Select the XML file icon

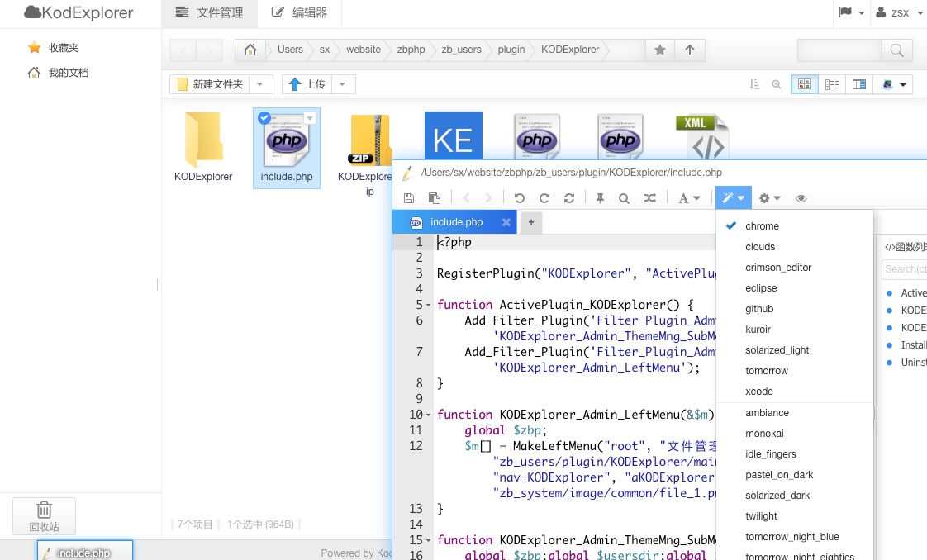(703, 137)
